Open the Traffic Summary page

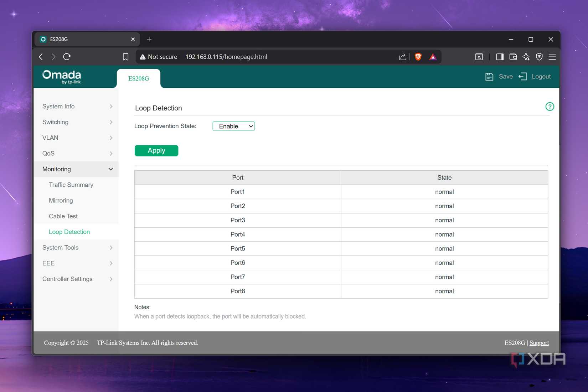[71, 185]
